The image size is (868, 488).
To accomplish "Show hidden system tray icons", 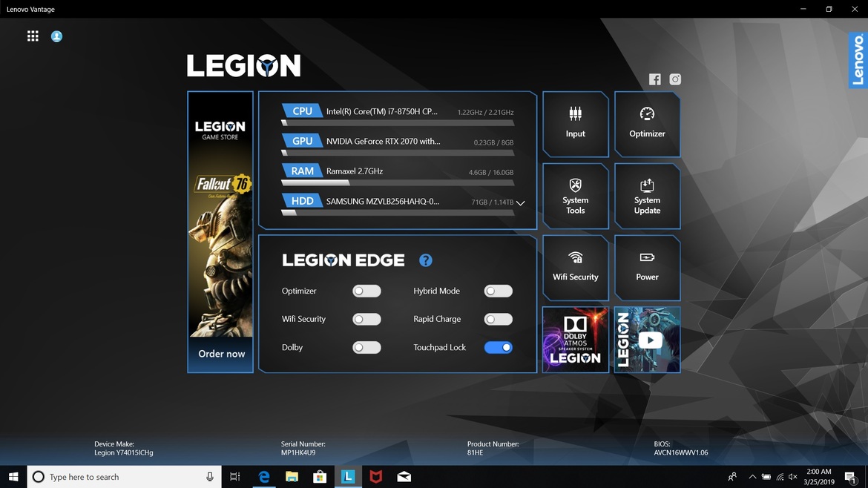I will click(752, 476).
